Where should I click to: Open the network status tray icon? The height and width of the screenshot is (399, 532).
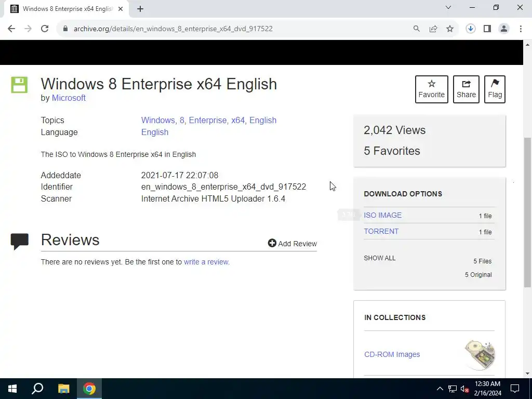coord(453,389)
